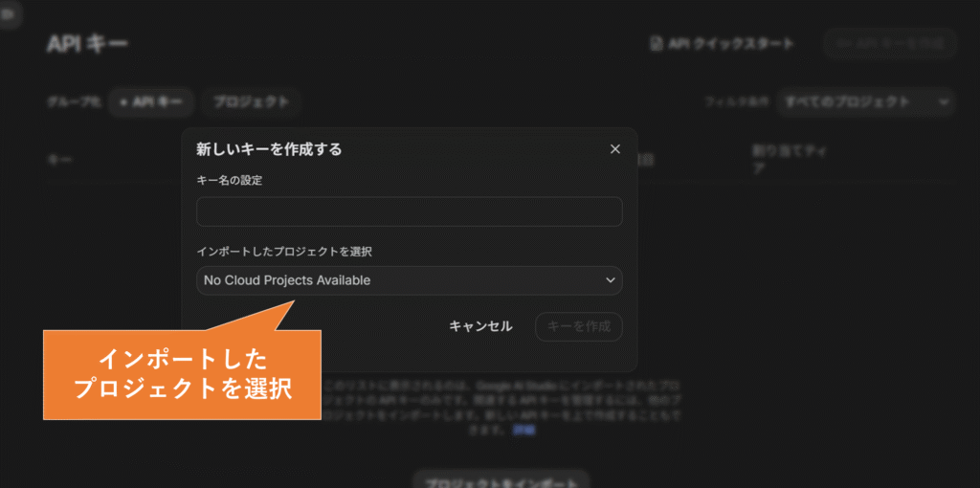Toggle the sidebar icon in top-left corner
The width and height of the screenshot is (980, 488).
pos(9,15)
